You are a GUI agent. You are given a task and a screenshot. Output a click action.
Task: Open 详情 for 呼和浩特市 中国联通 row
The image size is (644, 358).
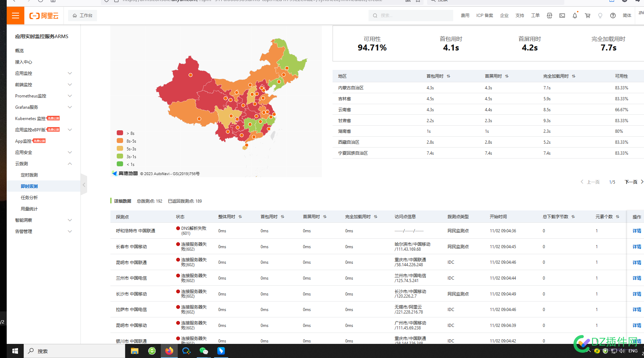pyautogui.click(x=637, y=231)
